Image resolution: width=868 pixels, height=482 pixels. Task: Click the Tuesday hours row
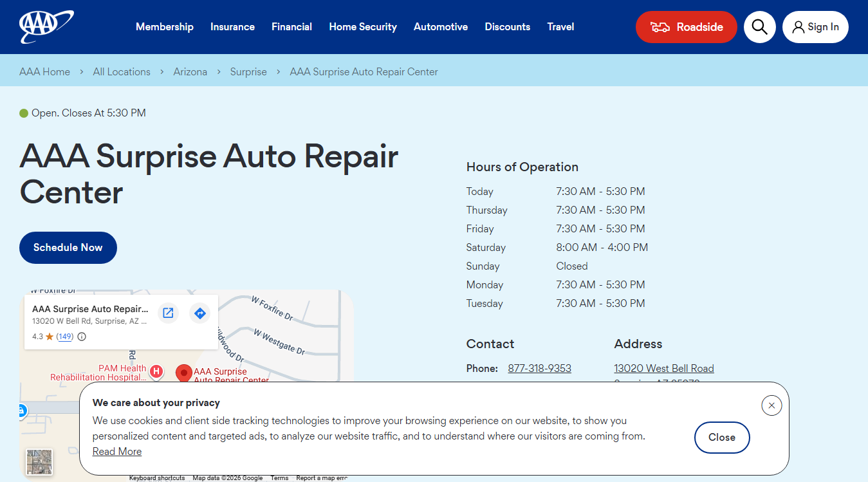coord(556,304)
